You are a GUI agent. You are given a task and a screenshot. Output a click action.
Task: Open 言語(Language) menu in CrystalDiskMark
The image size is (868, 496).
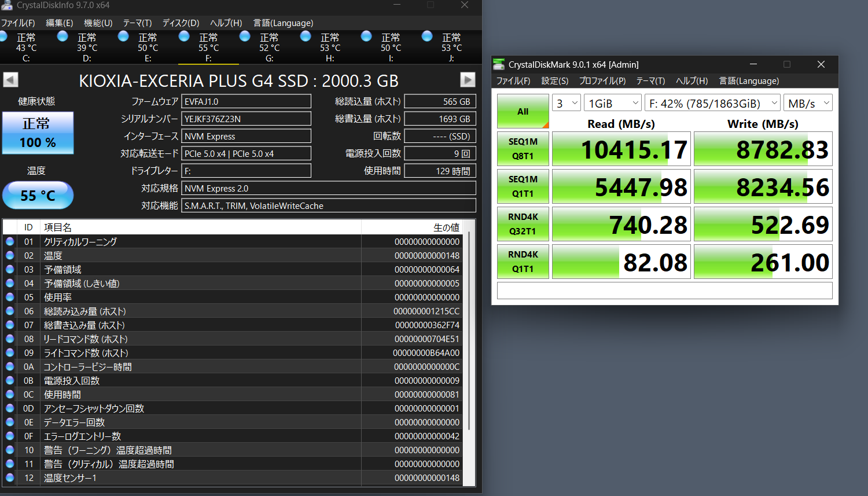click(749, 81)
